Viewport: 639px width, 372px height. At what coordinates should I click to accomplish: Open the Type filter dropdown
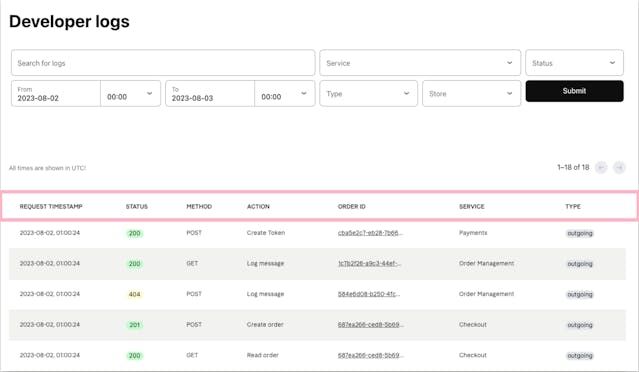pyautogui.click(x=368, y=93)
